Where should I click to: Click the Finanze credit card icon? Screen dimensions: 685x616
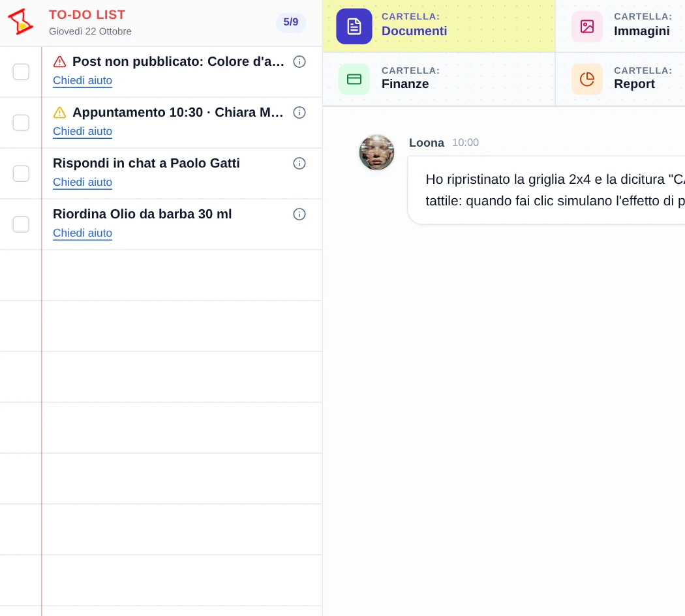coord(354,79)
